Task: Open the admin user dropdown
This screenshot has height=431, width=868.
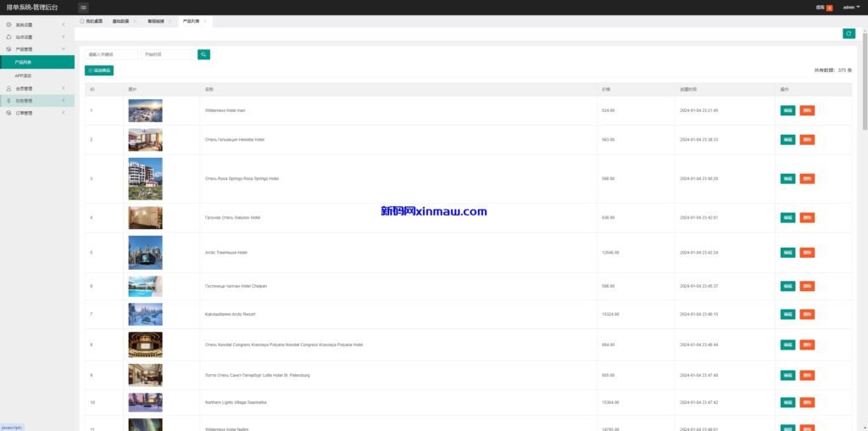Action: click(850, 7)
